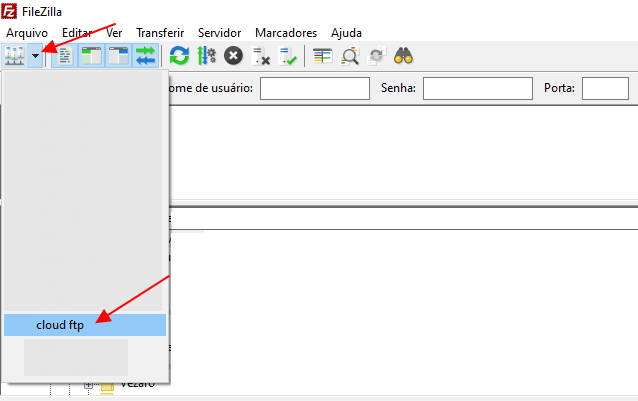This screenshot has height=401, width=638.
Task: Search files with binoculars icon
Action: (403, 56)
